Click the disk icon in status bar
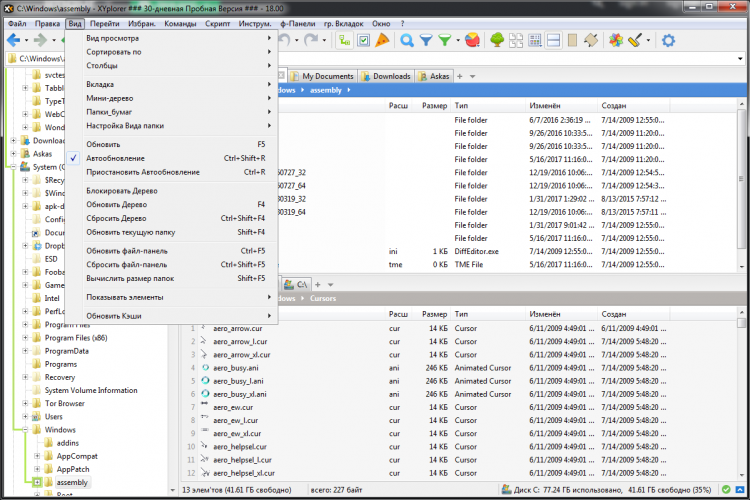The height and width of the screenshot is (500, 750). point(506,489)
